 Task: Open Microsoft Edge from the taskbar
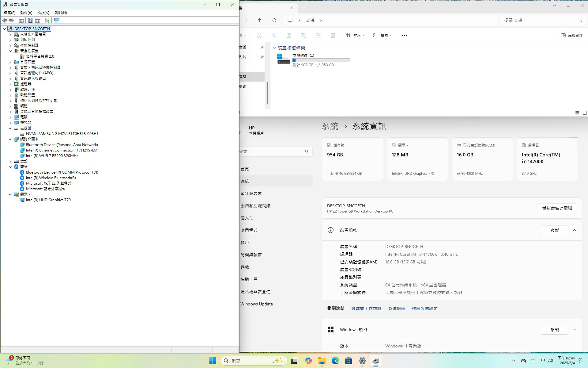coord(335,361)
